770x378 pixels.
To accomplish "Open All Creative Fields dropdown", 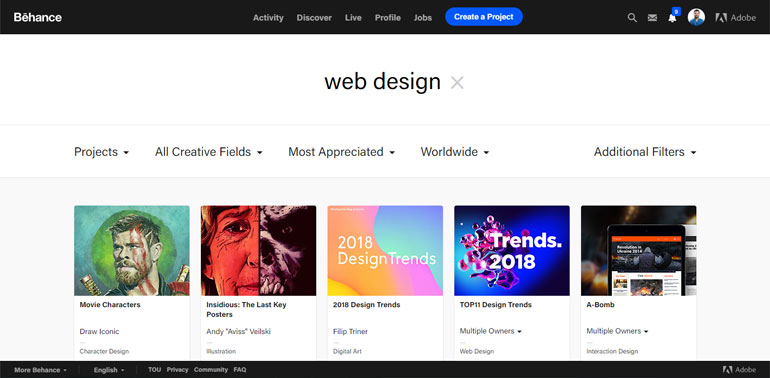I will [209, 152].
